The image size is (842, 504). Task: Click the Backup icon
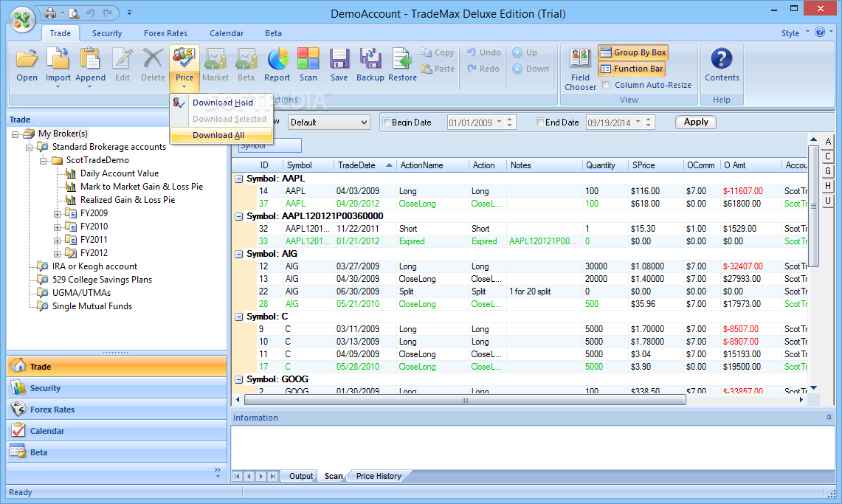tap(370, 59)
